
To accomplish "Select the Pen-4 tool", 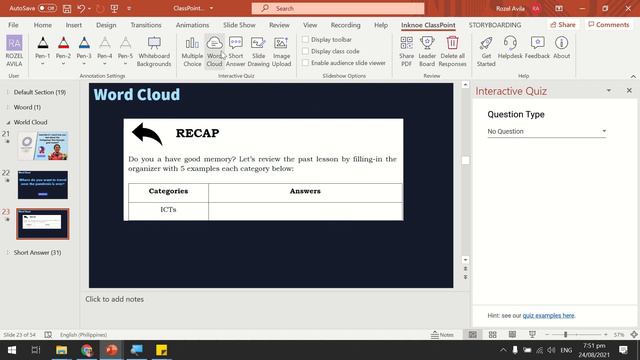I will 104,51.
